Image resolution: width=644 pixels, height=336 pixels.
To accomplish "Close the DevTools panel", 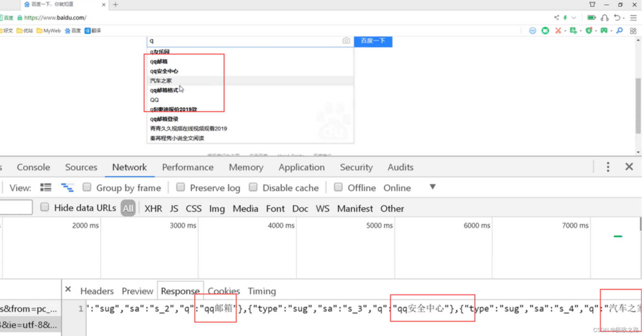I will pyautogui.click(x=629, y=167).
